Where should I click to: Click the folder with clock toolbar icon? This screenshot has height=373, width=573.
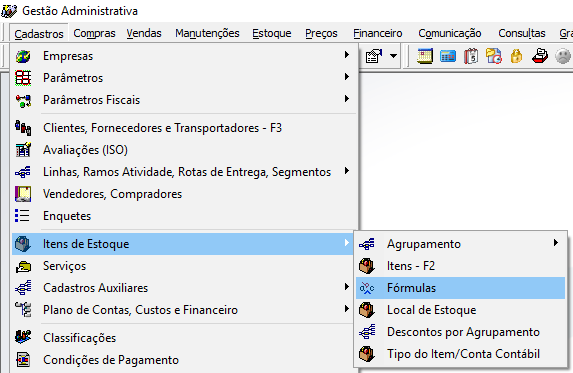(x=494, y=56)
